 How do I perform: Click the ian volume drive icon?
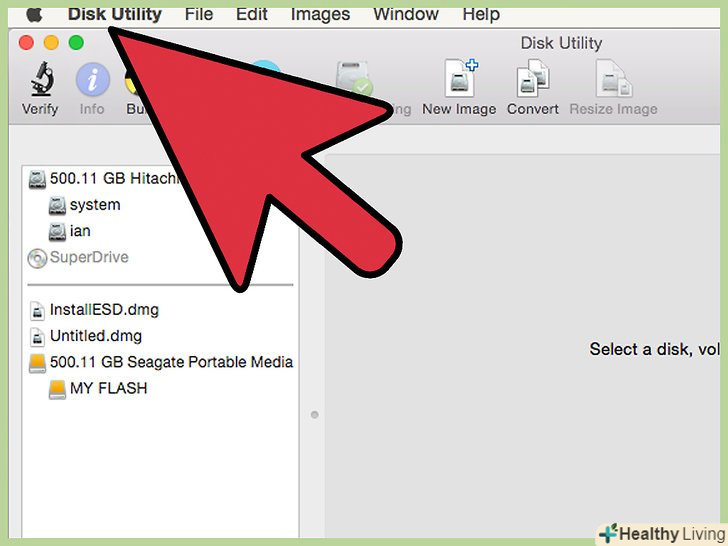coord(57,232)
